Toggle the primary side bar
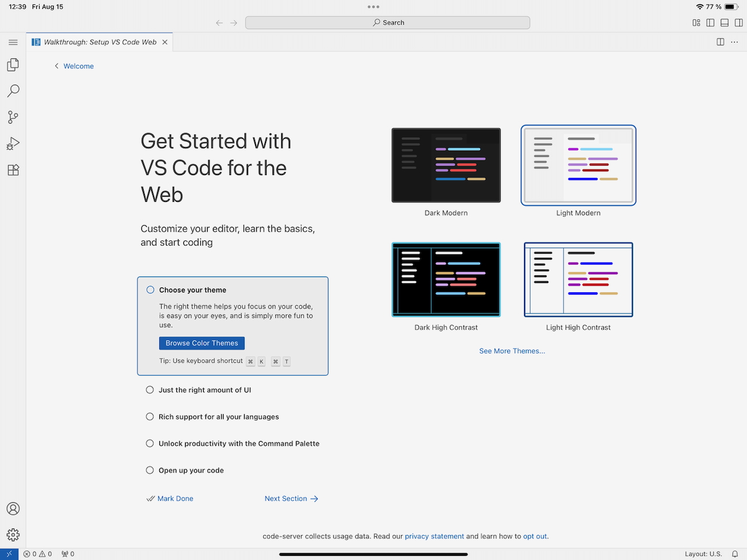This screenshot has width=747, height=560. click(x=710, y=23)
